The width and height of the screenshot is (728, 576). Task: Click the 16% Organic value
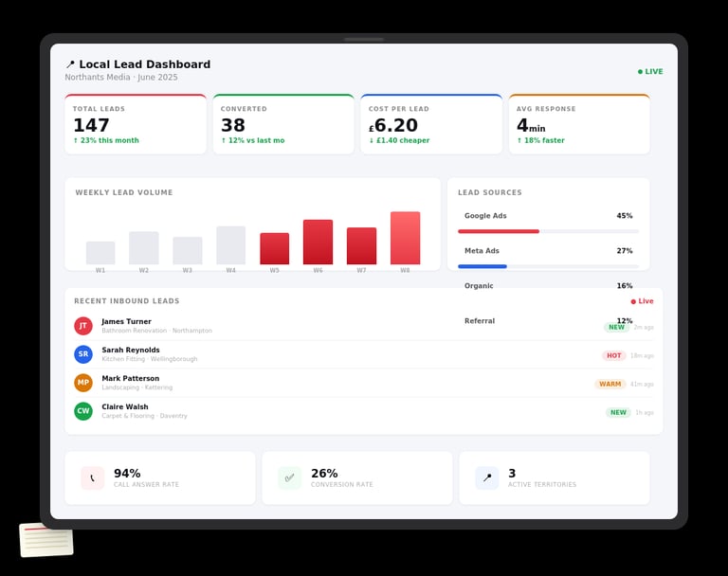[625, 286]
